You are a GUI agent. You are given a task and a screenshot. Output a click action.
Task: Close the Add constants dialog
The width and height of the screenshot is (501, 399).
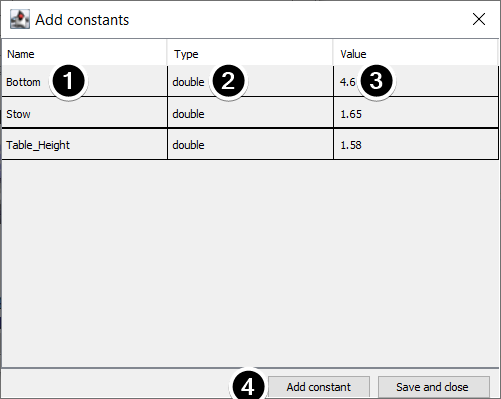click(x=479, y=19)
